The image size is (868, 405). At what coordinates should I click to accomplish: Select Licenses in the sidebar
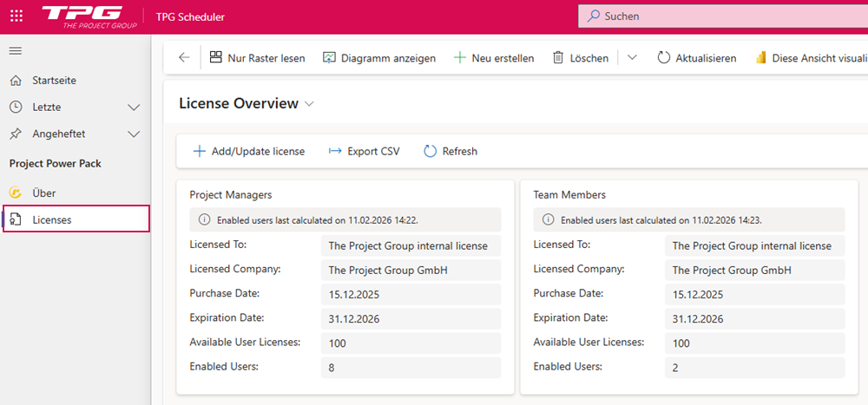(x=52, y=220)
